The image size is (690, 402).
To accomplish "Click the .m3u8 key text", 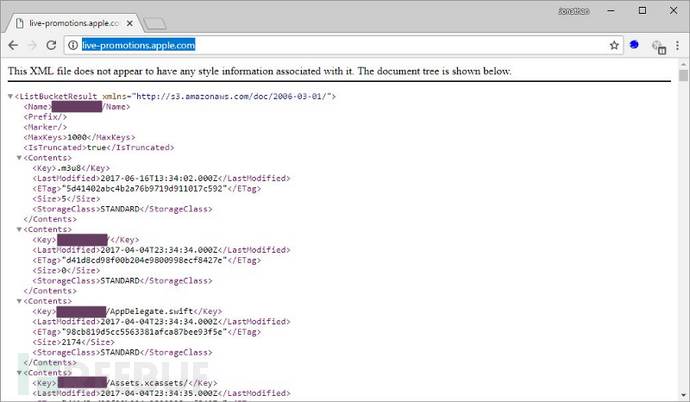I will [69, 168].
